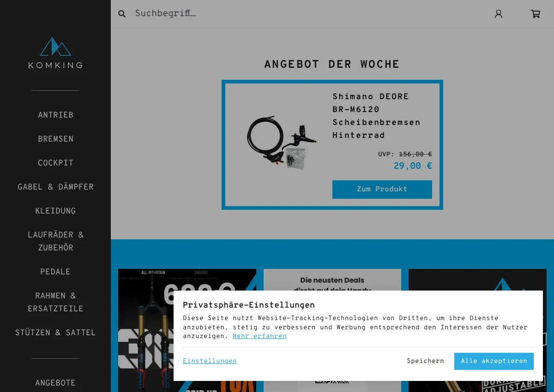
Task: Open the LAUFRÄDER & ZUBEHÖR category
Action: 55,241
